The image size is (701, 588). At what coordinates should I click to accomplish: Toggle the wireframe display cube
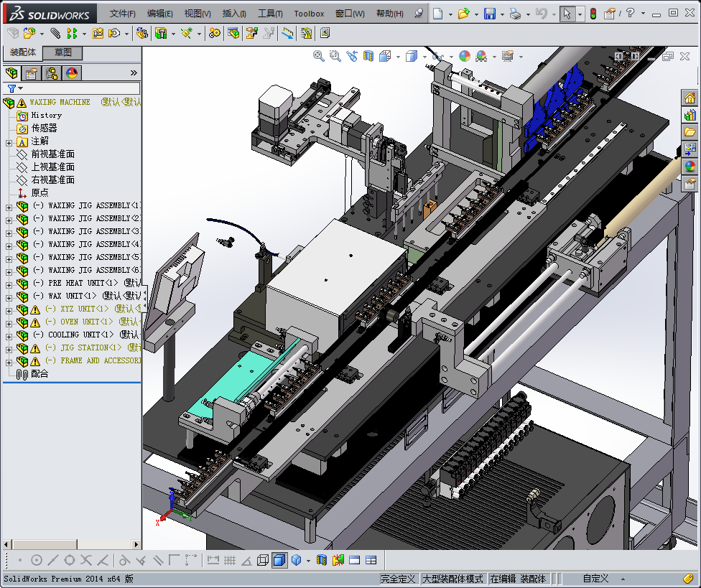pyautogui.click(x=263, y=560)
